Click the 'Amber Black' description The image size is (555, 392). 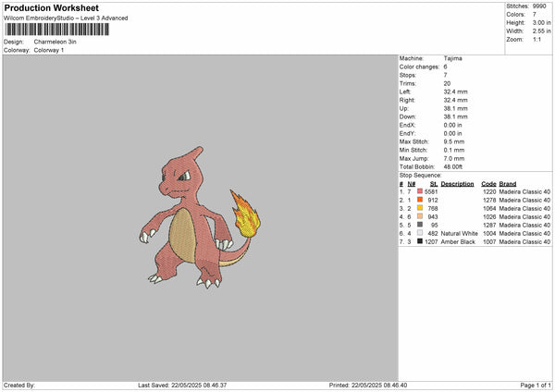(458, 242)
